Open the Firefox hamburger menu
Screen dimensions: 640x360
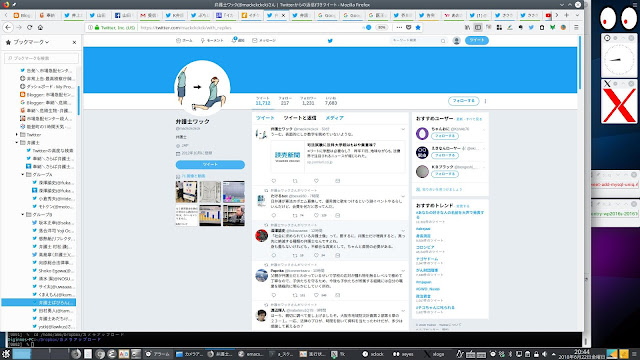(x=576, y=27)
